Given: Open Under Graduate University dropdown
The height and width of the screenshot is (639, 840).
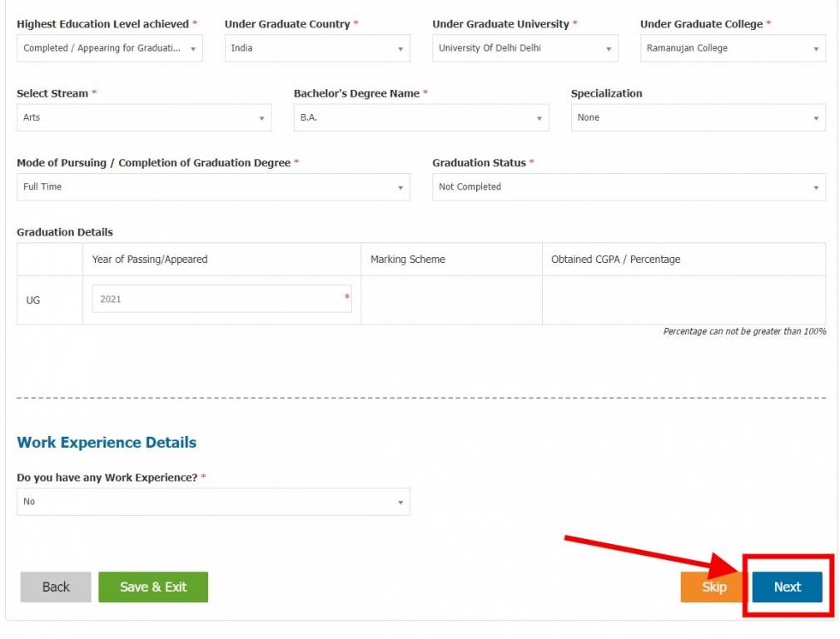Looking at the screenshot, I should [524, 48].
